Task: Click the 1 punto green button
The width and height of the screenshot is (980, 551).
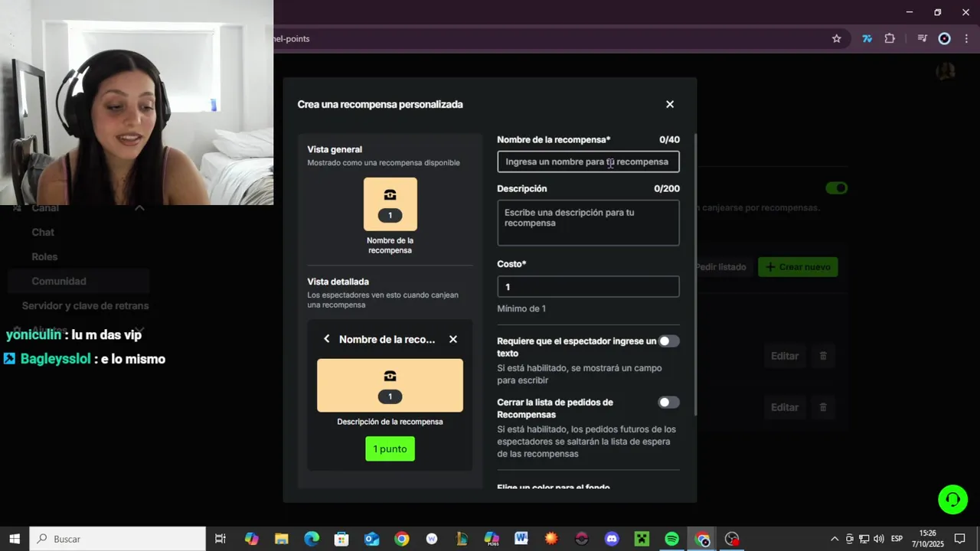Action: point(390,448)
